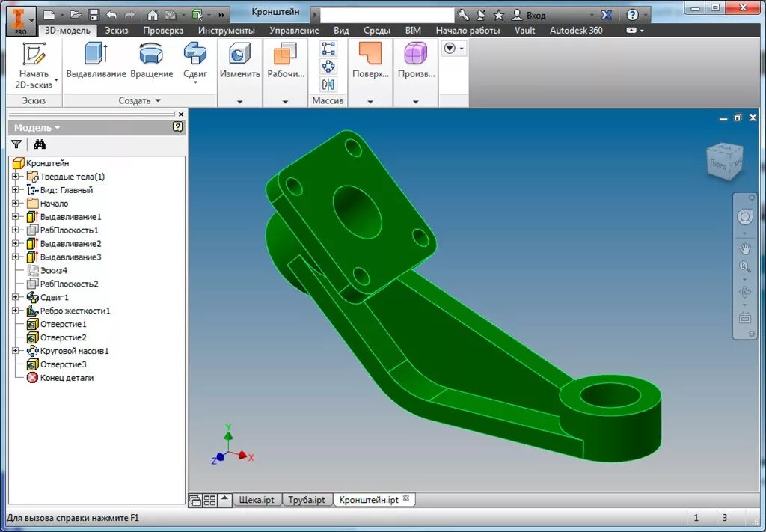Viewport: 766px width, 532px height.
Task: Click the star favorites icon in title bar
Action: (x=498, y=15)
